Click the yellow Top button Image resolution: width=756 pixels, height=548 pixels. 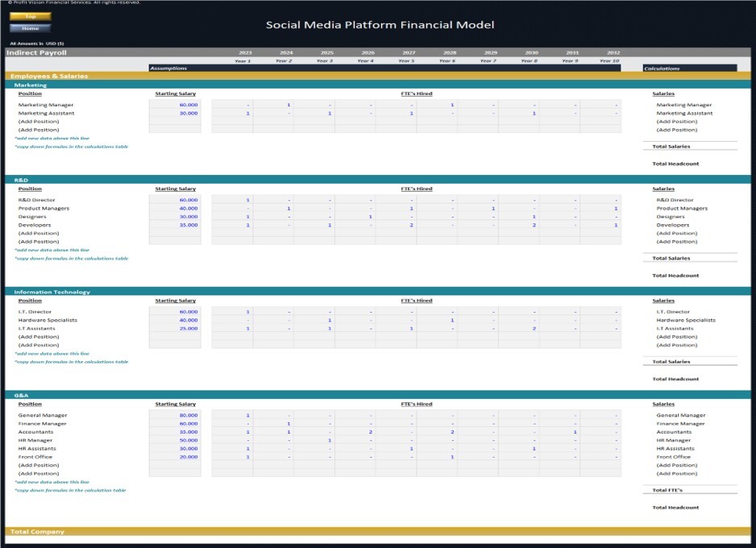(31, 16)
